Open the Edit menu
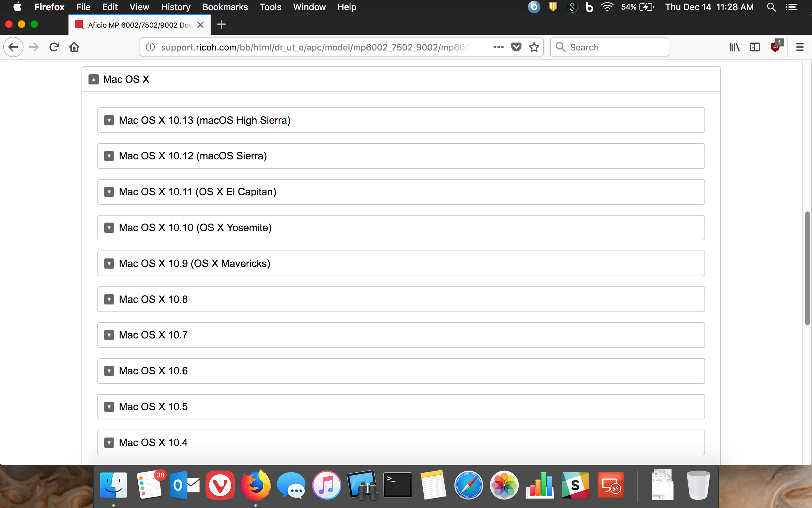Viewport: 812px width, 508px height. point(110,7)
